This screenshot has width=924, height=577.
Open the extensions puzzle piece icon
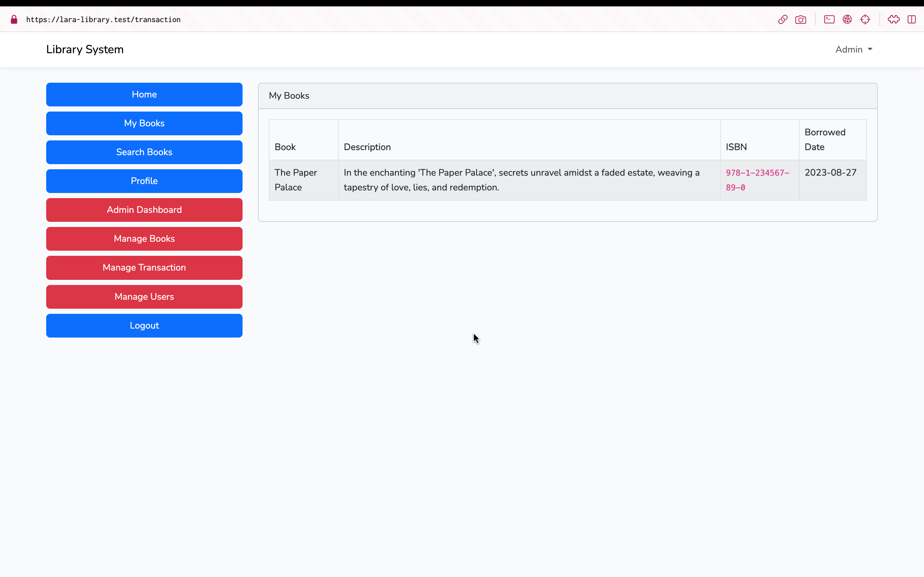(x=893, y=19)
